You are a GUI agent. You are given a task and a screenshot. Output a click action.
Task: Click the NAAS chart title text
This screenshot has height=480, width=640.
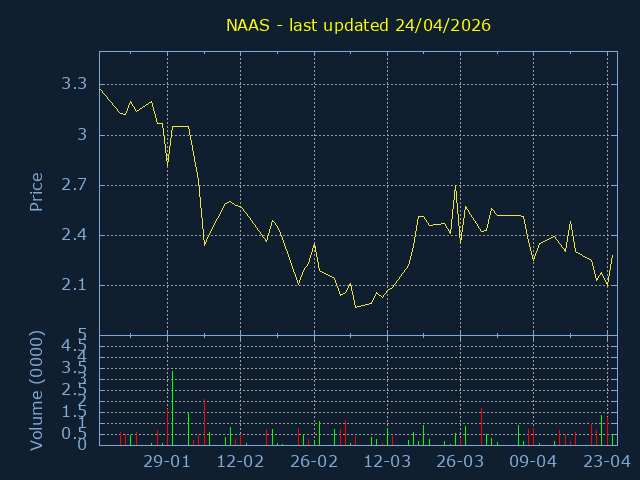358,24
